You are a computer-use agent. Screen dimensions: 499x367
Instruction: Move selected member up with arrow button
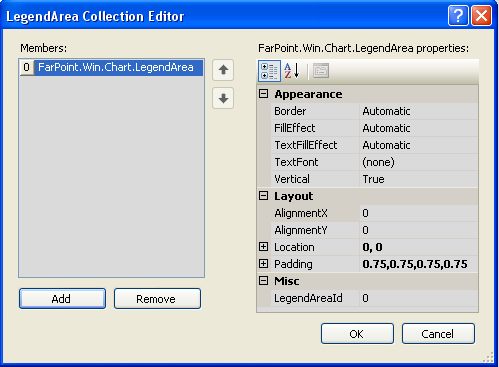point(223,70)
